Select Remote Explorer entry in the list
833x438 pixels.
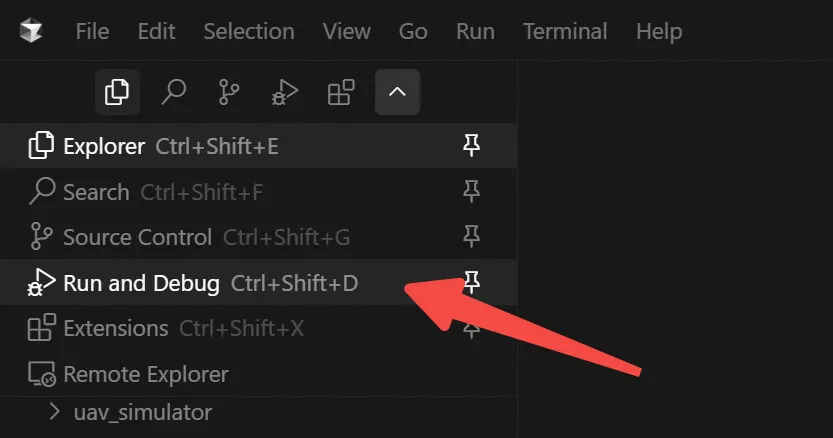[259, 374]
